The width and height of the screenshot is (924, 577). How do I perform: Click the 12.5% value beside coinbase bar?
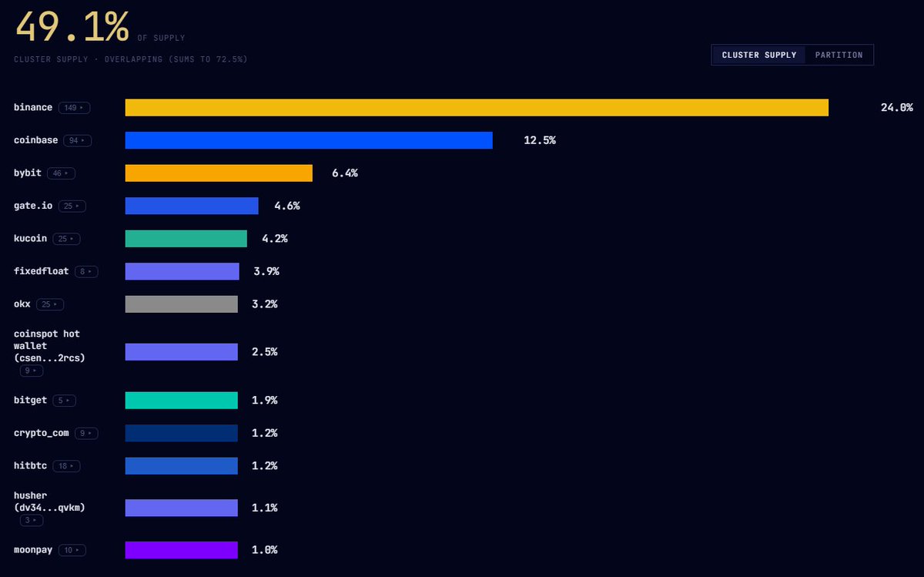click(540, 140)
